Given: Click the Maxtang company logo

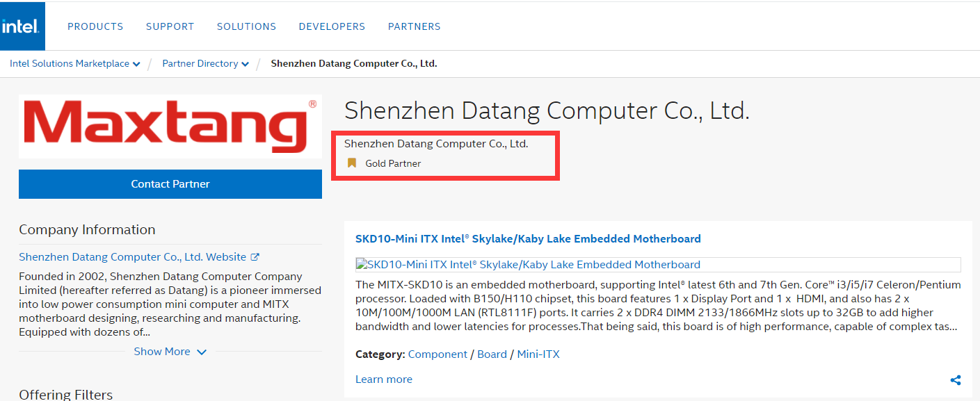Looking at the screenshot, I should (x=170, y=126).
